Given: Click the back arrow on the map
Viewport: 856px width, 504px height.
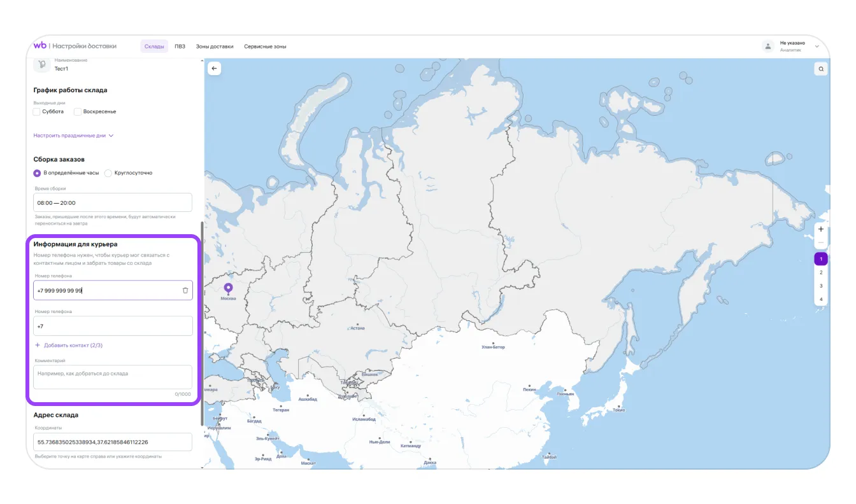Looking at the screenshot, I should click(214, 69).
